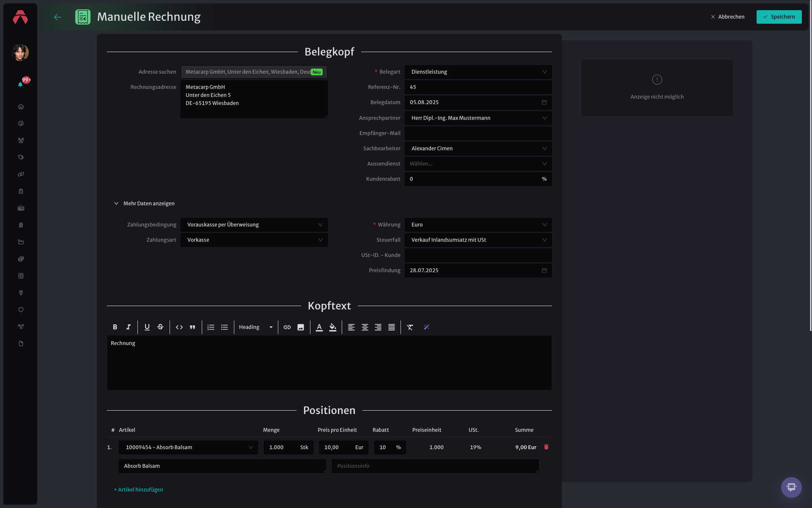Open the text color picker in Kopftext toolbar
This screenshot has height=508, width=812.
pos(319,327)
